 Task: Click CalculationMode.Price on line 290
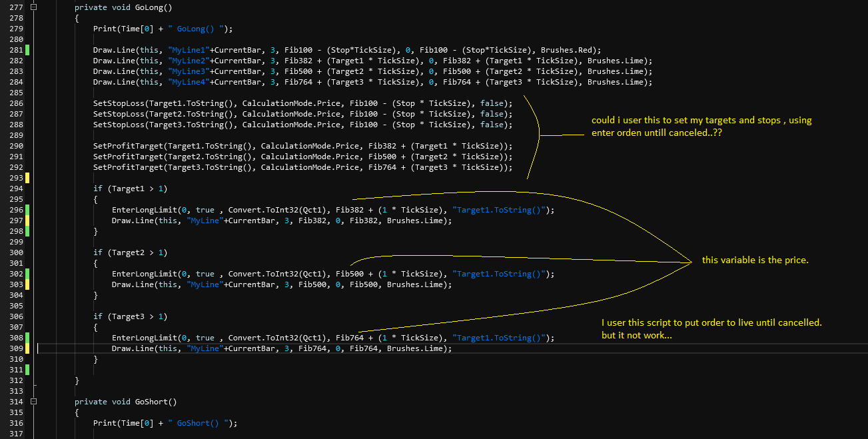(x=310, y=146)
